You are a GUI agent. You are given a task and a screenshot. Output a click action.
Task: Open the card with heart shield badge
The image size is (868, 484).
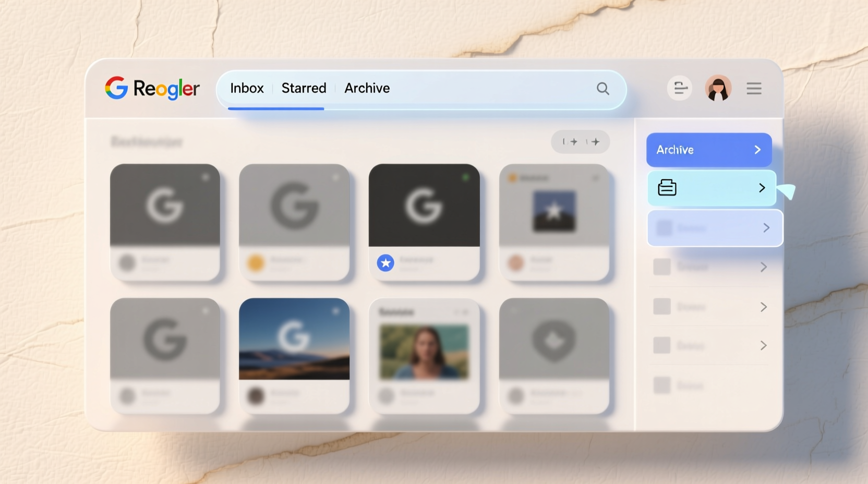coord(554,356)
